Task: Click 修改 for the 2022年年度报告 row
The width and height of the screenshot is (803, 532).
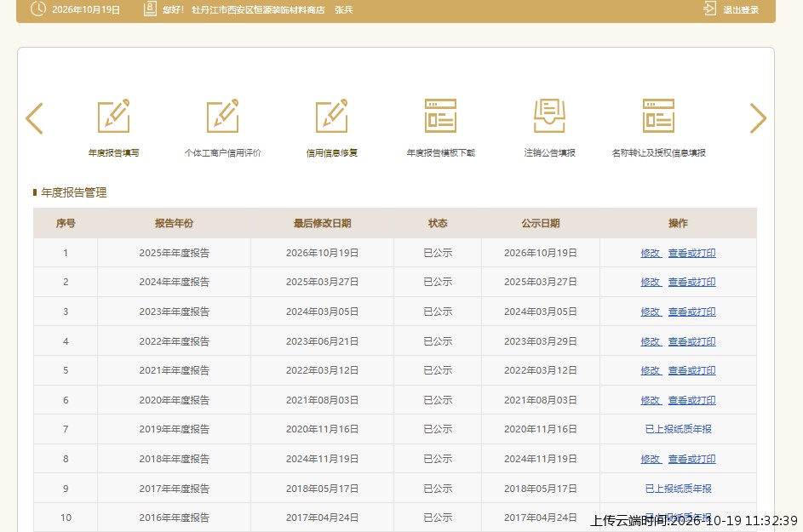Action: [x=651, y=341]
